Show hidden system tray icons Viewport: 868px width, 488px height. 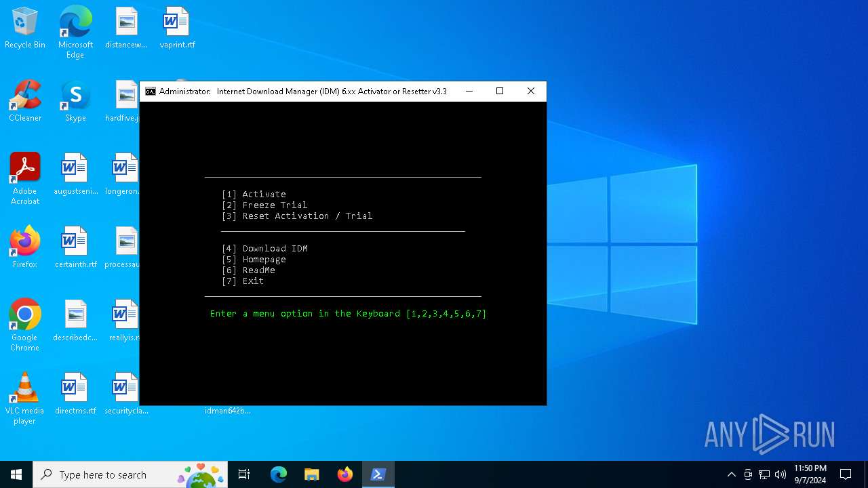pos(731,474)
